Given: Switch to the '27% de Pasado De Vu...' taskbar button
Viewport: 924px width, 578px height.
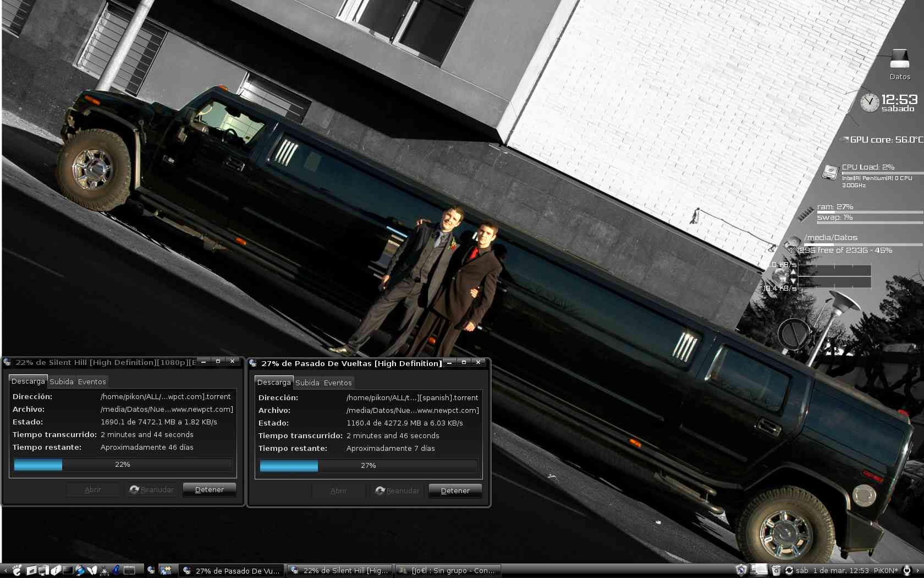Looking at the screenshot, I should tap(232, 570).
